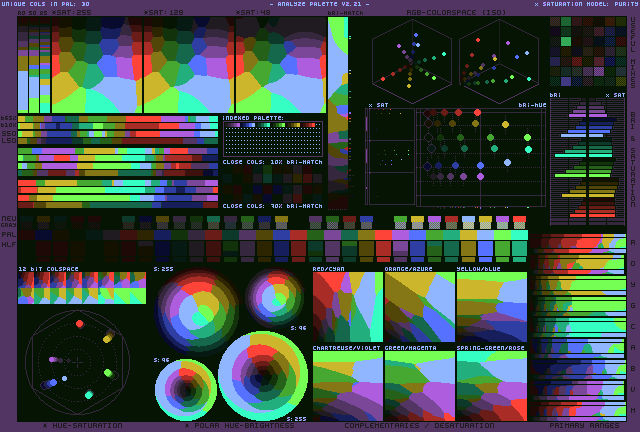
Task: Select the bright violet dot in BRI-HUE chart
Action: tap(480, 176)
